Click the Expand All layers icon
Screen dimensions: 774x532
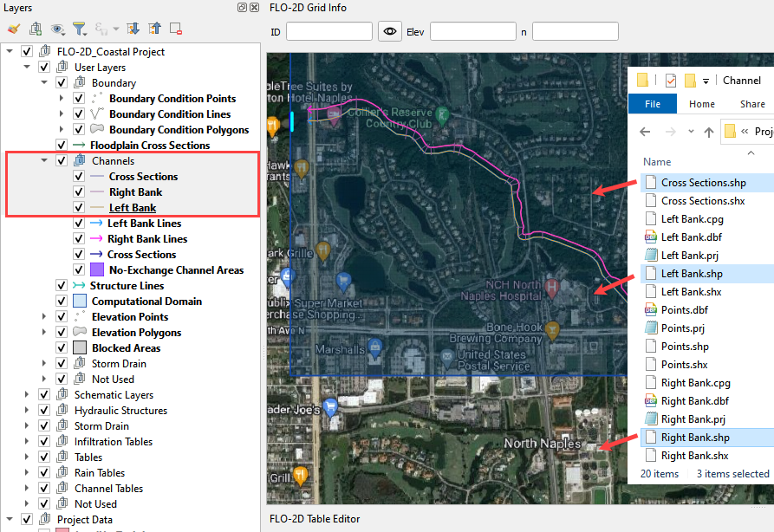point(133,29)
